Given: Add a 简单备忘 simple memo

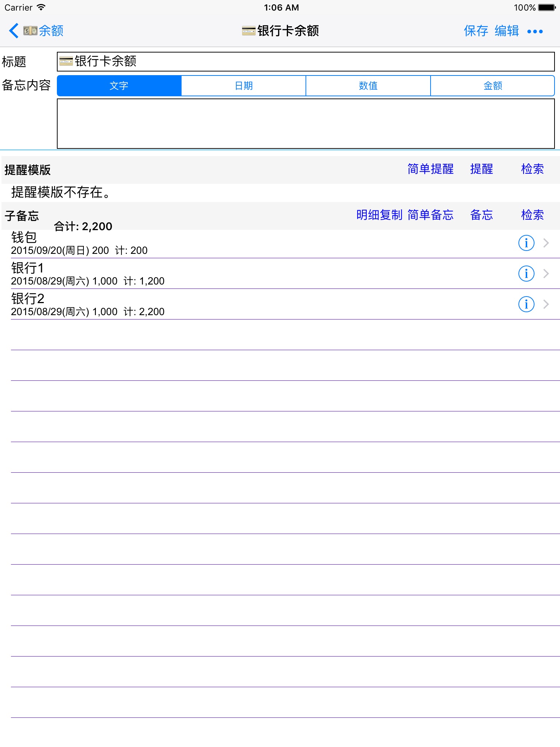Looking at the screenshot, I should click(431, 215).
